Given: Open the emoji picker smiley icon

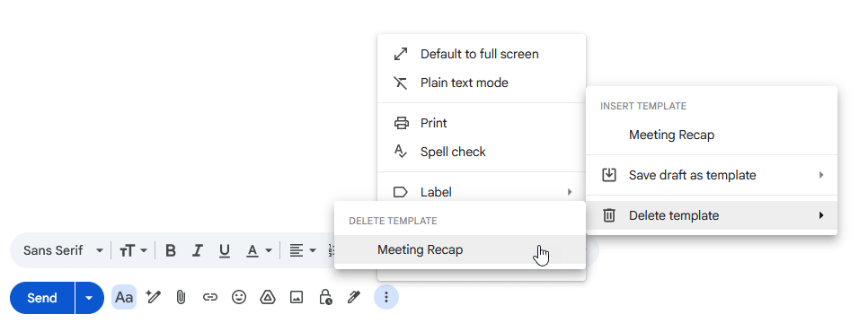Looking at the screenshot, I should [x=239, y=298].
